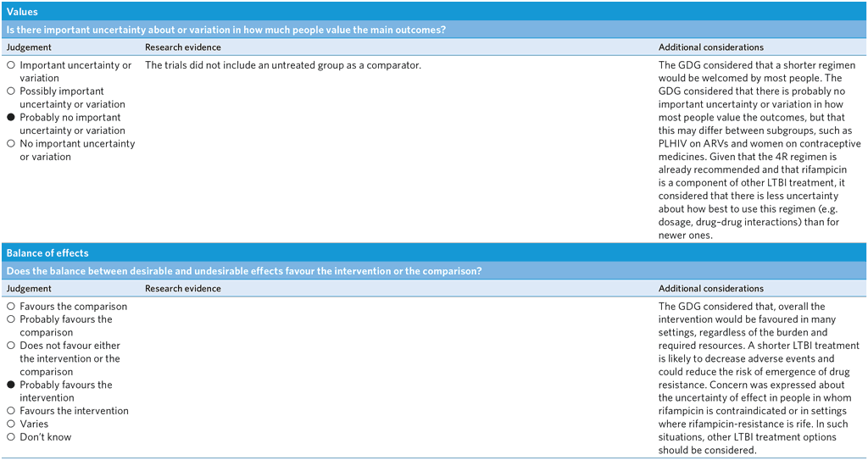The width and height of the screenshot is (868, 460).
Task: Click the question about balance of desirable effects
Action: point(244,271)
